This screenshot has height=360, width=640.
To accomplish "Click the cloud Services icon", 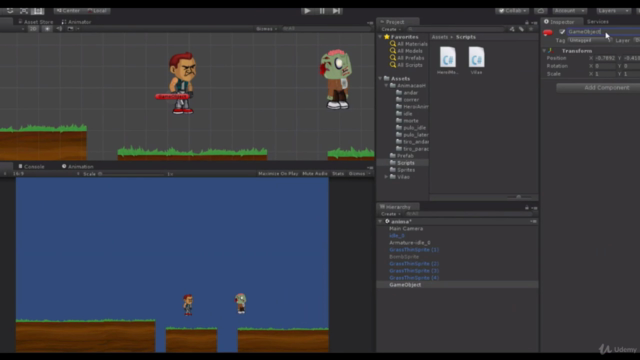I will (541, 11).
